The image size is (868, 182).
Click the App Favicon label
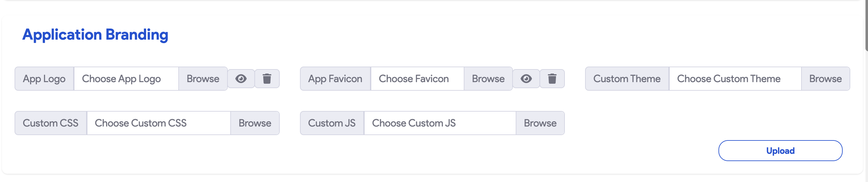coord(335,79)
